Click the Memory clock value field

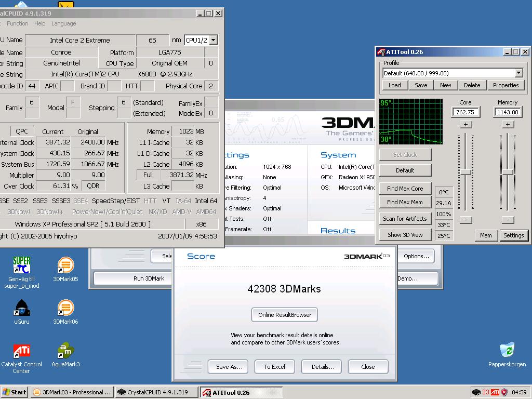[508, 112]
